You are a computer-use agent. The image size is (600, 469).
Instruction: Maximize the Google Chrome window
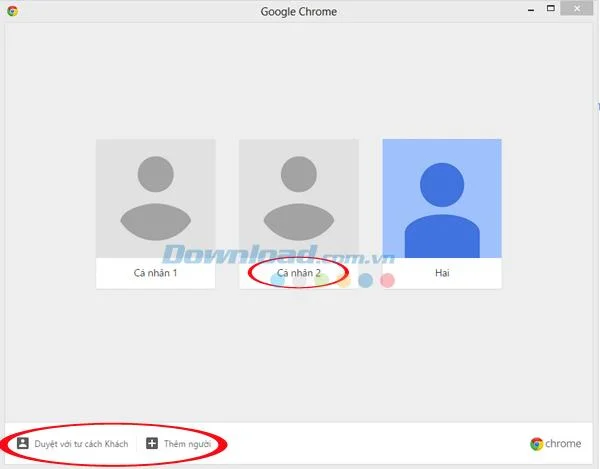551,8
